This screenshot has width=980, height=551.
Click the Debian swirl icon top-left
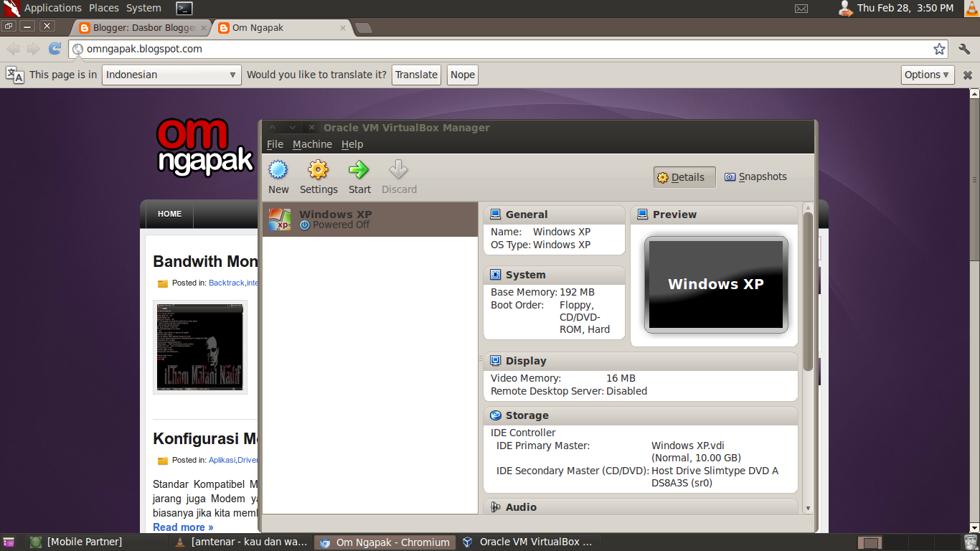tap(11, 8)
